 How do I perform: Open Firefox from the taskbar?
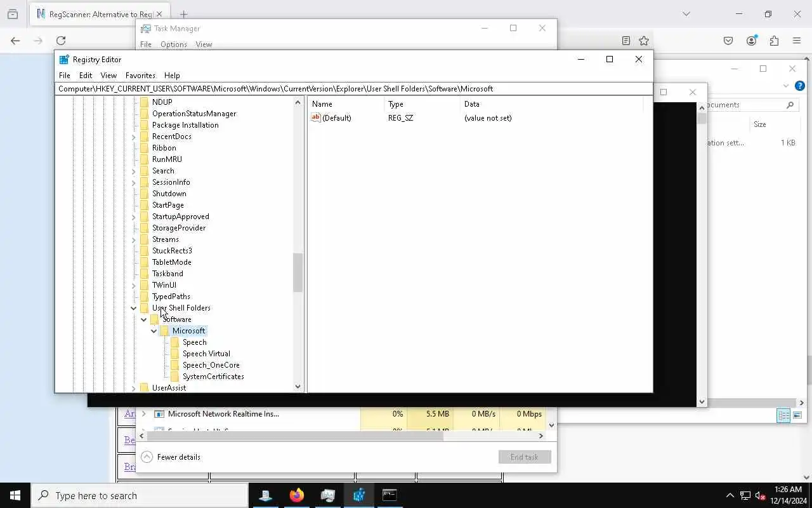click(x=296, y=495)
